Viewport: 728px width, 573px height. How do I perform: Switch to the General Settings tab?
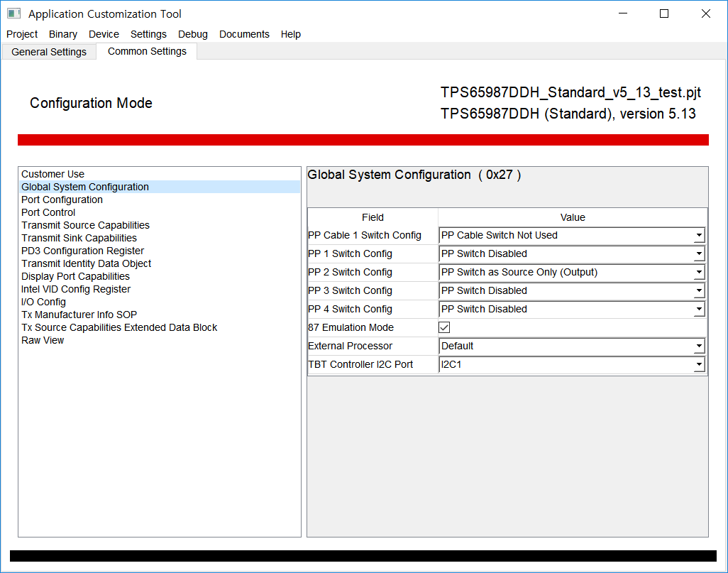49,52
